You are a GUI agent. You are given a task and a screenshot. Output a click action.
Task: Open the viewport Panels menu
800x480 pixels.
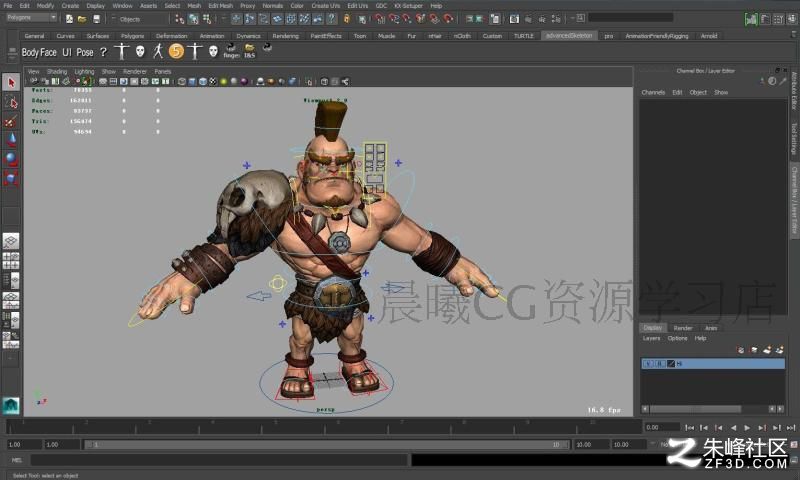pyautogui.click(x=163, y=71)
